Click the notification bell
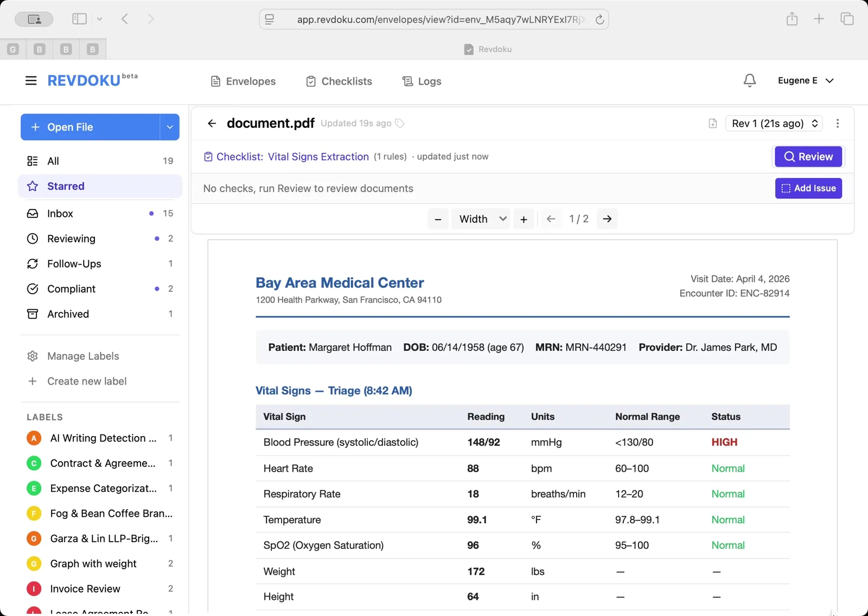Image resolution: width=868 pixels, height=616 pixels. click(749, 80)
